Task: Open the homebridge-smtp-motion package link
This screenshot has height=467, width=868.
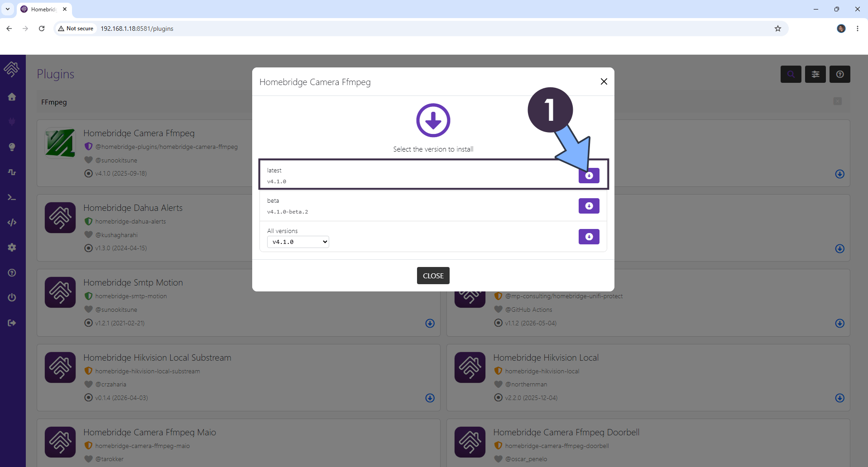Action: click(131, 296)
